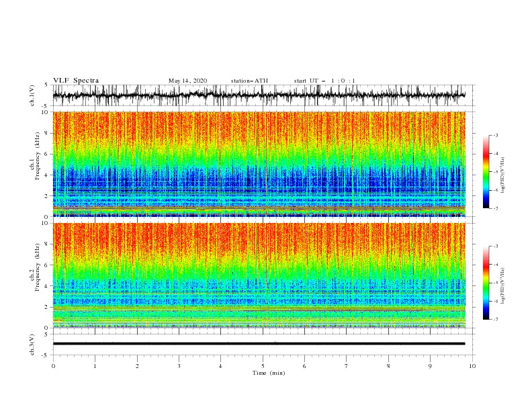Click time-axis tick label "3"
532x411 pixels.
[179, 366]
